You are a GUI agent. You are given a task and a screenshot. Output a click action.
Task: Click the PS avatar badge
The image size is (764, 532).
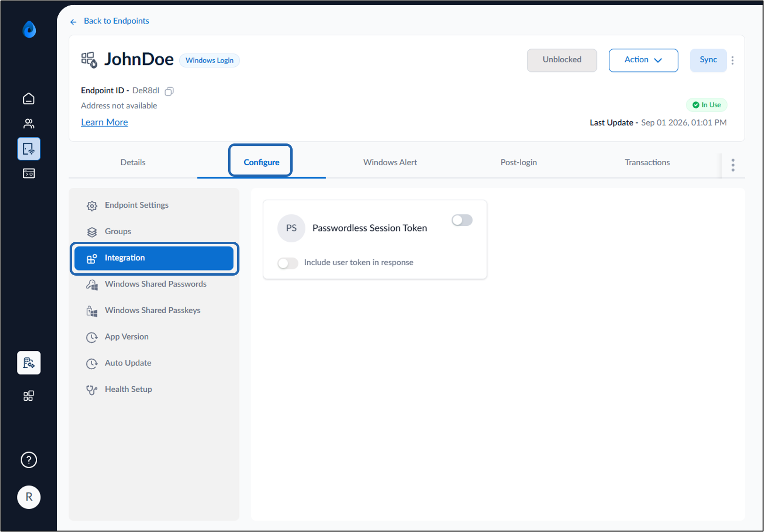(291, 228)
